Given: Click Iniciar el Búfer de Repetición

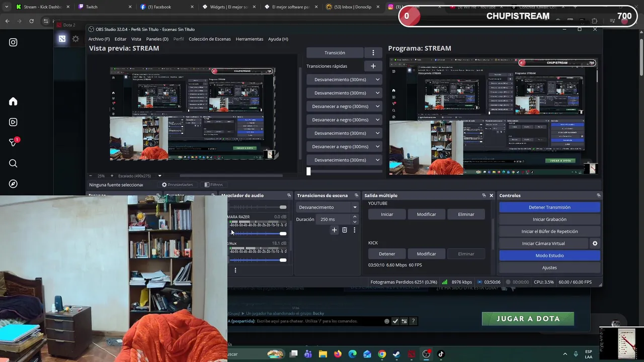Looking at the screenshot, I should (549, 231).
